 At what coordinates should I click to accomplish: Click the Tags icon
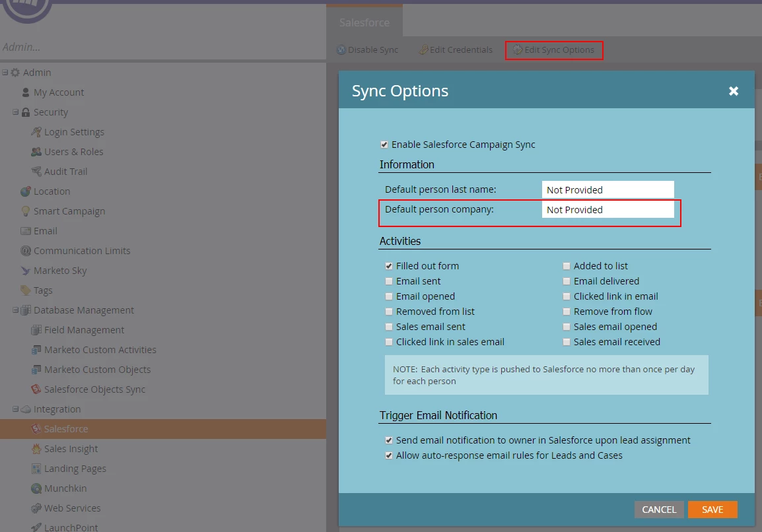pyautogui.click(x=26, y=290)
